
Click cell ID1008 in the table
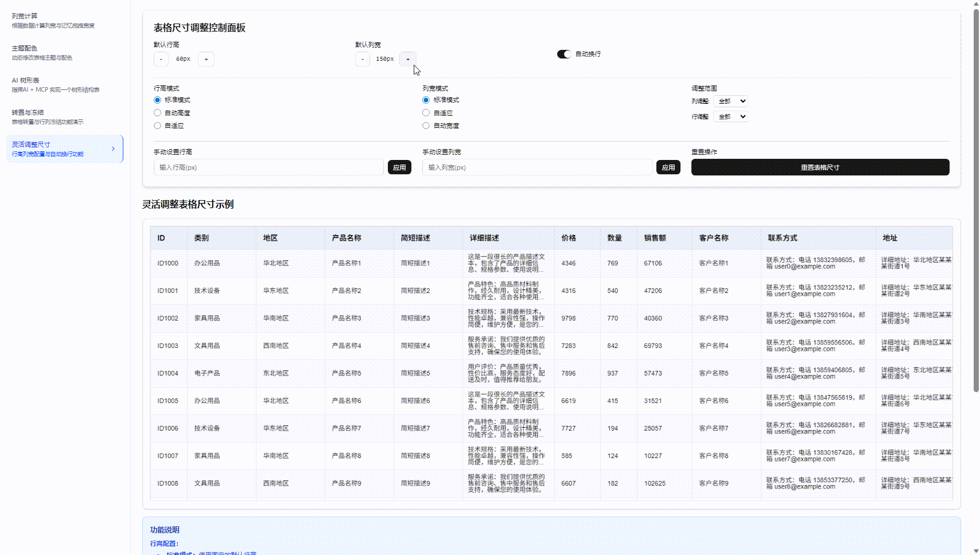coord(169,483)
